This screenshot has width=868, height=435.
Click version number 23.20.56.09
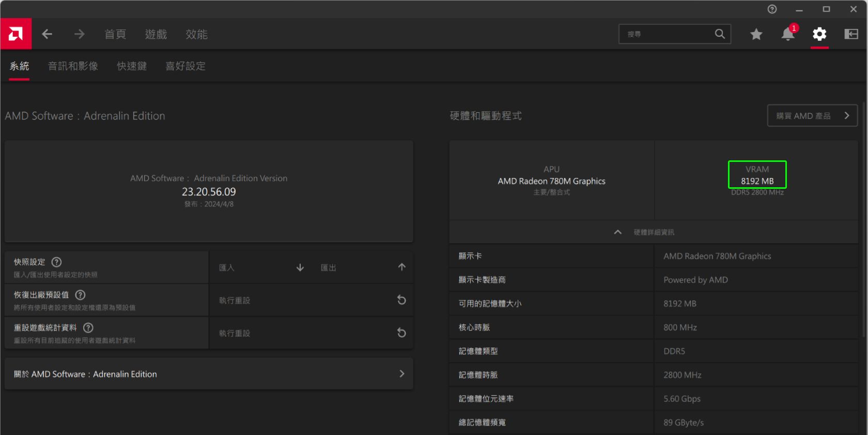coord(209,192)
